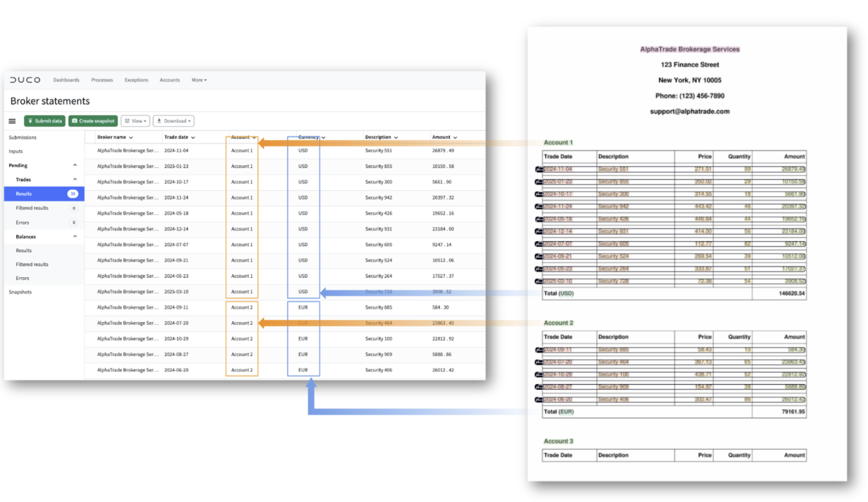Open Exceptions menu item
The image size is (868, 502).
click(136, 80)
